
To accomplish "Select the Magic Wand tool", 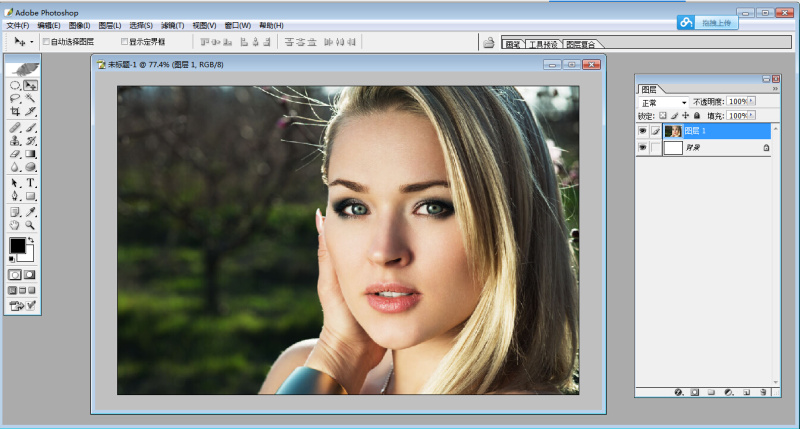I will tap(31, 98).
